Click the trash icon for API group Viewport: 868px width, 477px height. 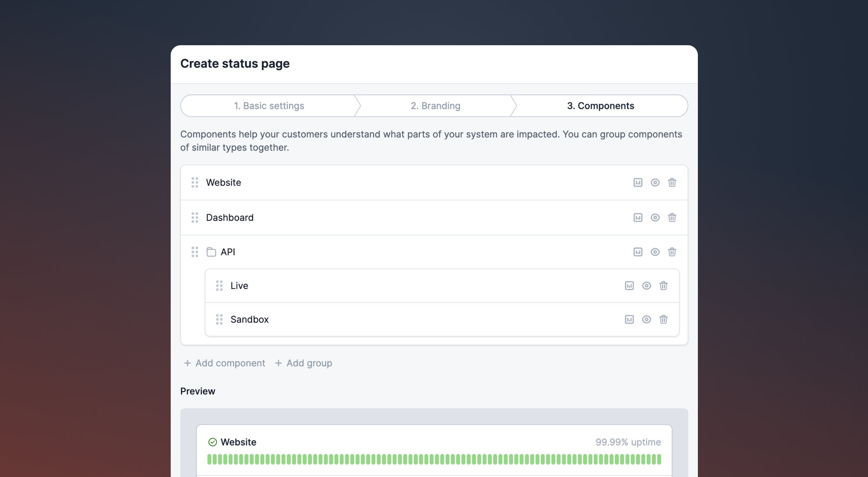tap(672, 252)
